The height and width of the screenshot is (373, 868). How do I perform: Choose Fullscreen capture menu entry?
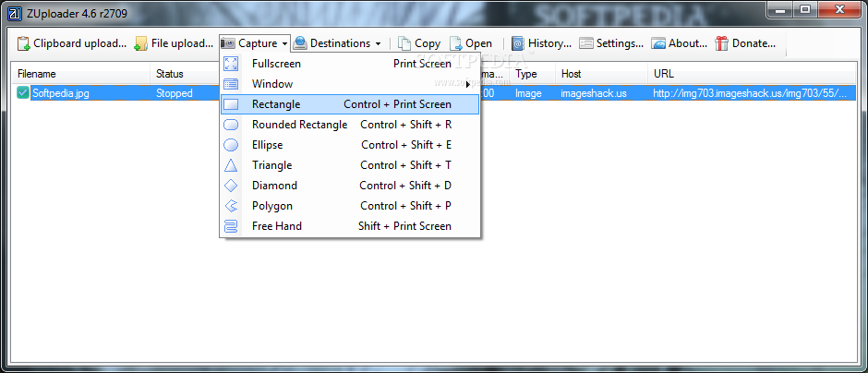point(350,64)
